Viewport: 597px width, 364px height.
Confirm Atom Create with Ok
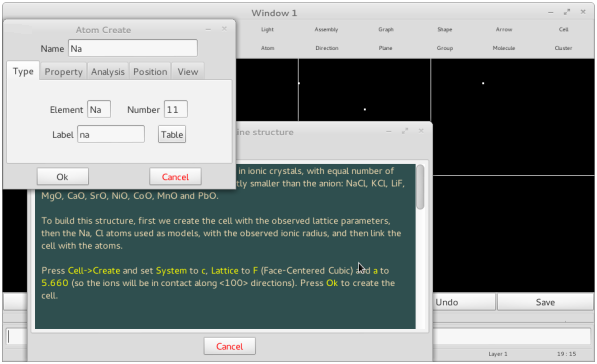click(x=62, y=177)
